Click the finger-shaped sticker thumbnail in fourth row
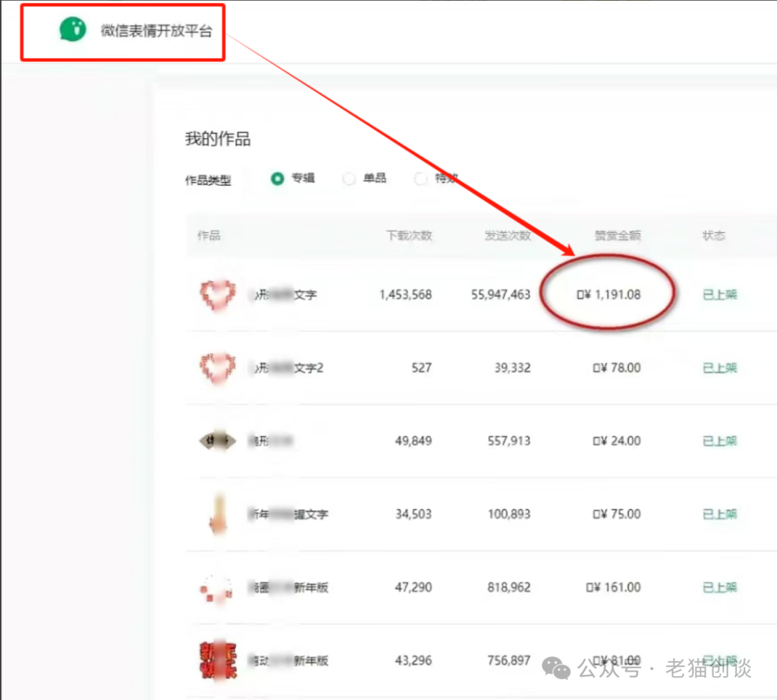 (x=217, y=514)
